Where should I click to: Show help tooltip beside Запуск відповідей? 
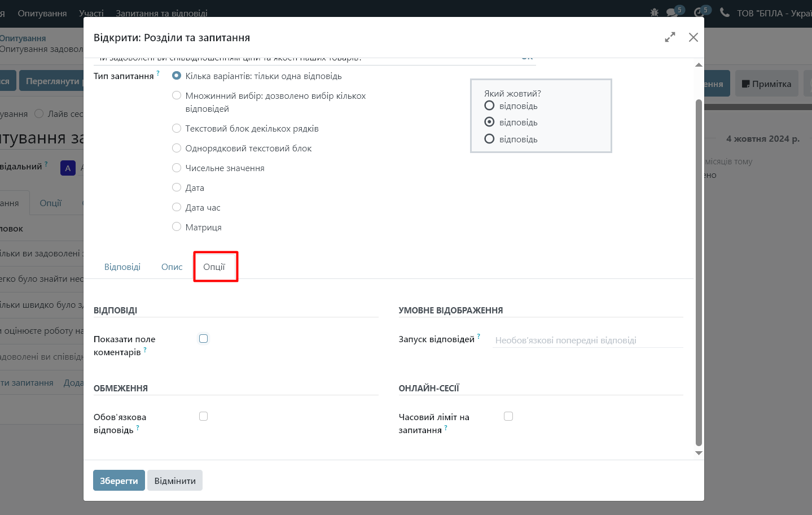point(479,336)
